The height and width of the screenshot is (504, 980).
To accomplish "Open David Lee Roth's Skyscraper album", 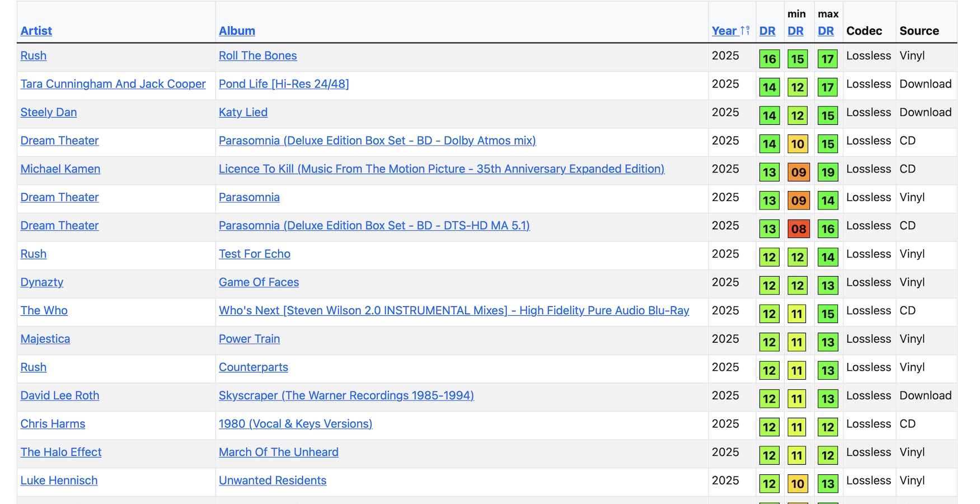I will coord(346,395).
